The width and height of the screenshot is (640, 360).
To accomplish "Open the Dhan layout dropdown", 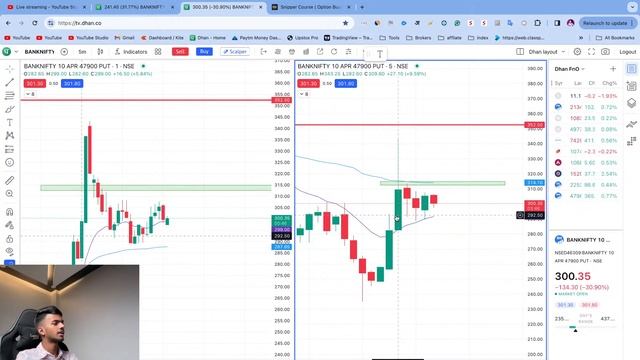I will point(547,52).
